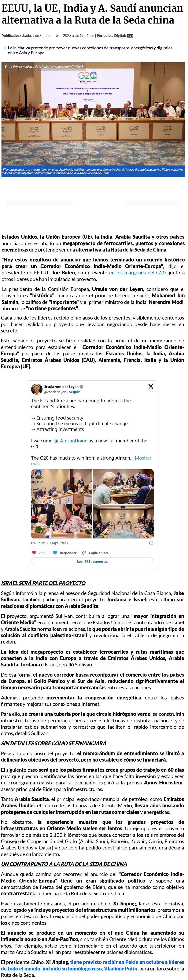Click the X logo in embedded tweet
This screenshot has height=980, width=188.
(151, 386)
